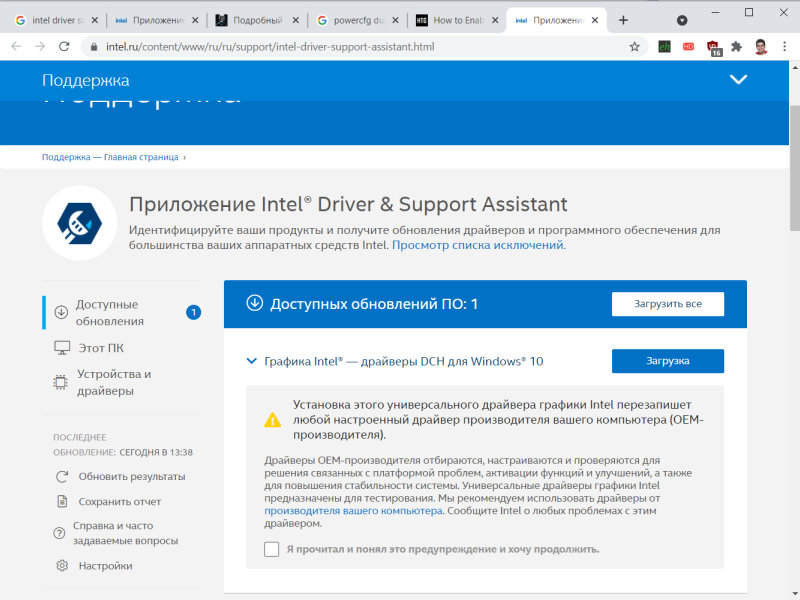This screenshot has height=600, width=800.
Task: Click Сохранить отчет
Action: pyautogui.click(x=120, y=502)
